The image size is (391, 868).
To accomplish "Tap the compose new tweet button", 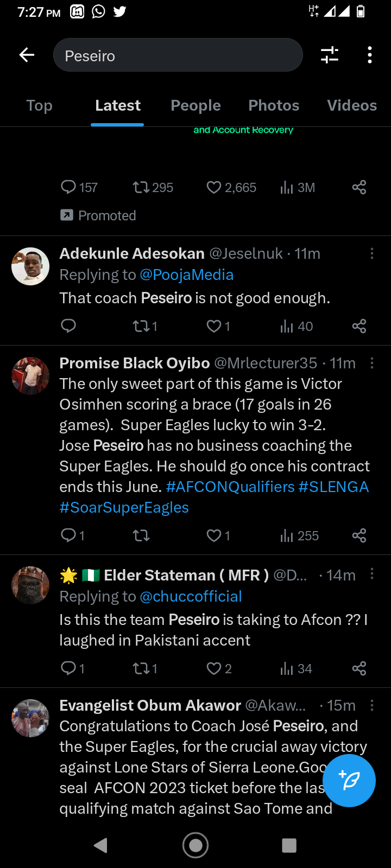I will (349, 781).
